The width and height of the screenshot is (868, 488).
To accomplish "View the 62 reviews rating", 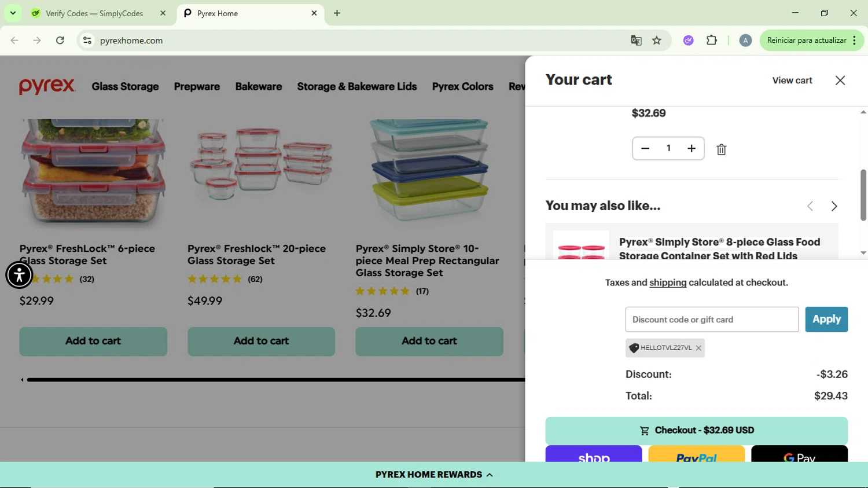I will 225,279.
